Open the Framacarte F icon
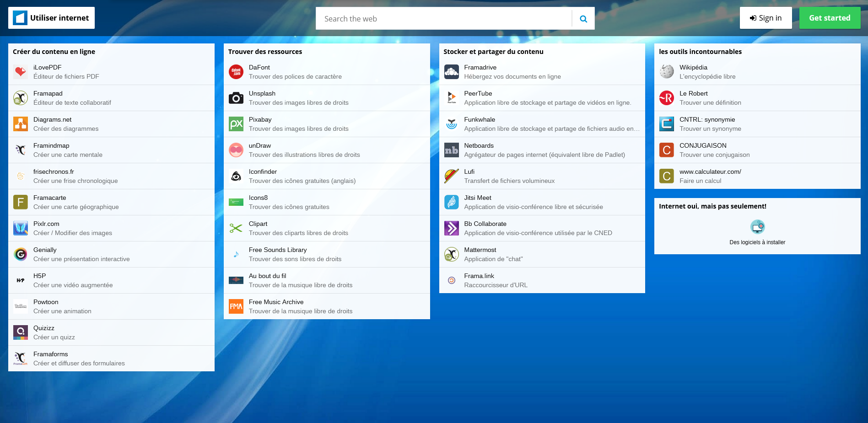Viewport: 868px width, 423px height. tap(21, 202)
